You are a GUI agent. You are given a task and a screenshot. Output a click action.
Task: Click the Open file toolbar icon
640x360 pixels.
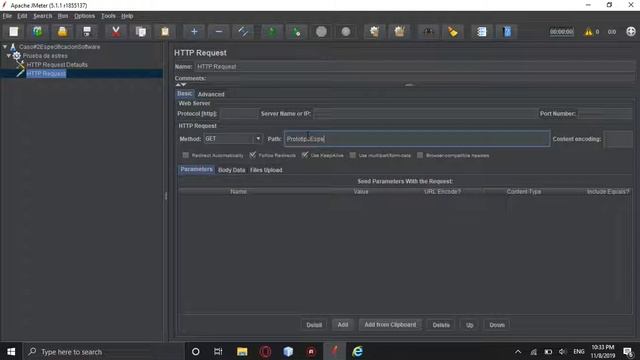point(62,31)
